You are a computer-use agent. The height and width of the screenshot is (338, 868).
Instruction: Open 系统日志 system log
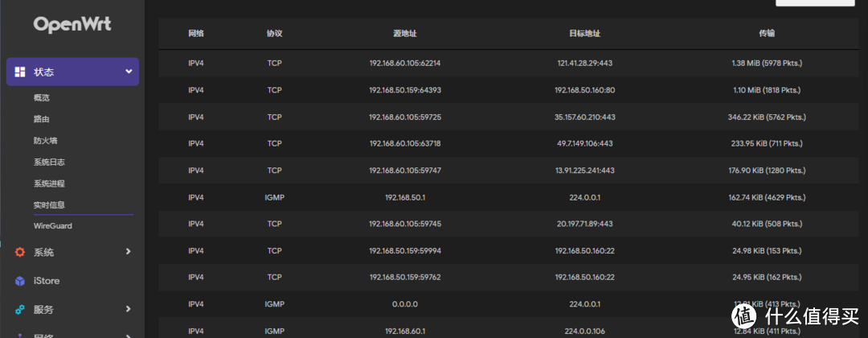tap(49, 162)
